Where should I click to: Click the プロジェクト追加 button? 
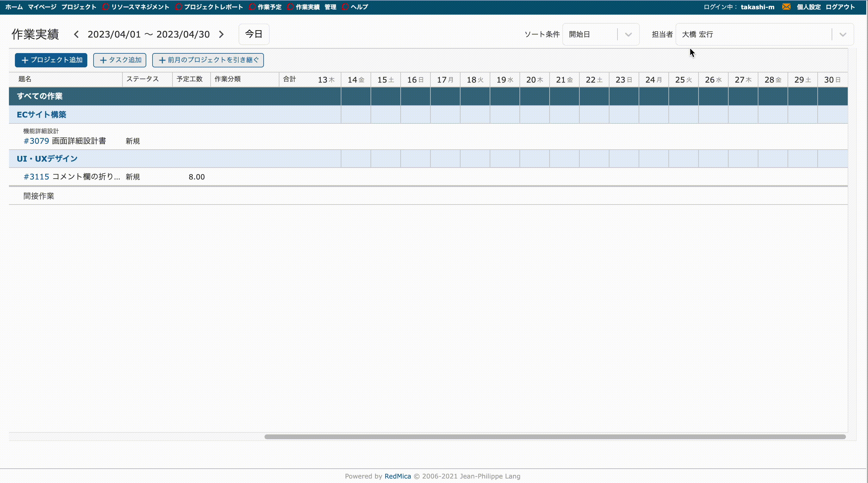(51, 60)
